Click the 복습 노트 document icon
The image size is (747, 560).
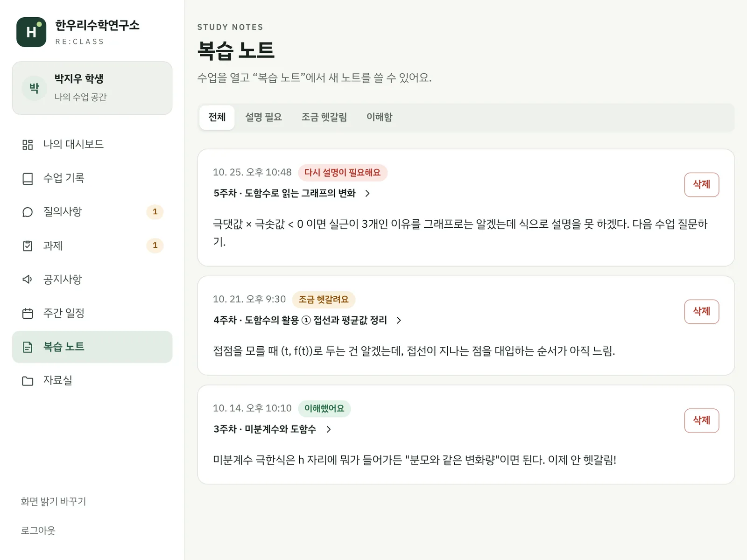(x=28, y=347)
